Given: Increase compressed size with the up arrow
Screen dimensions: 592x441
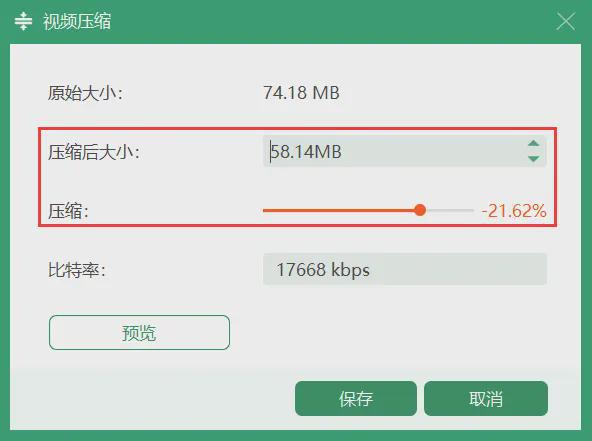Looking at the screenshot, I should [533, 143].
